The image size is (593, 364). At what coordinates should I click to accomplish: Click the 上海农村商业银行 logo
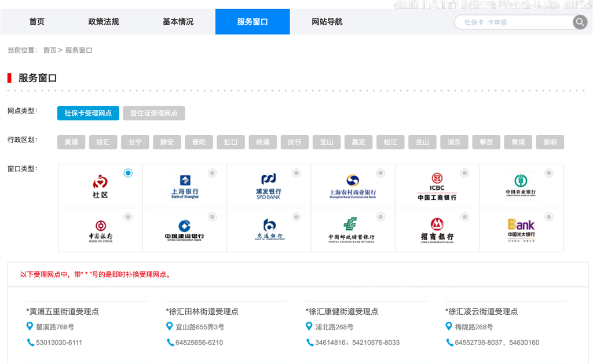click(x=353, y=187)
